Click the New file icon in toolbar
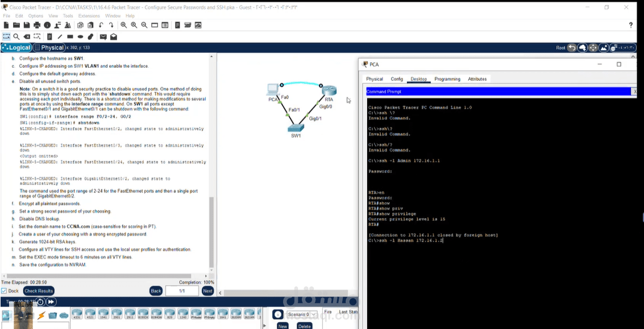 coord(6,25)
